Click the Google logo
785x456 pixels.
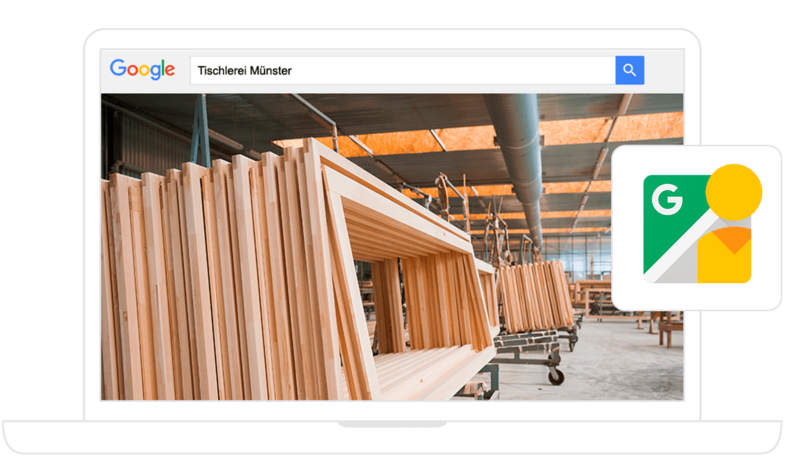tap(142, 69)
